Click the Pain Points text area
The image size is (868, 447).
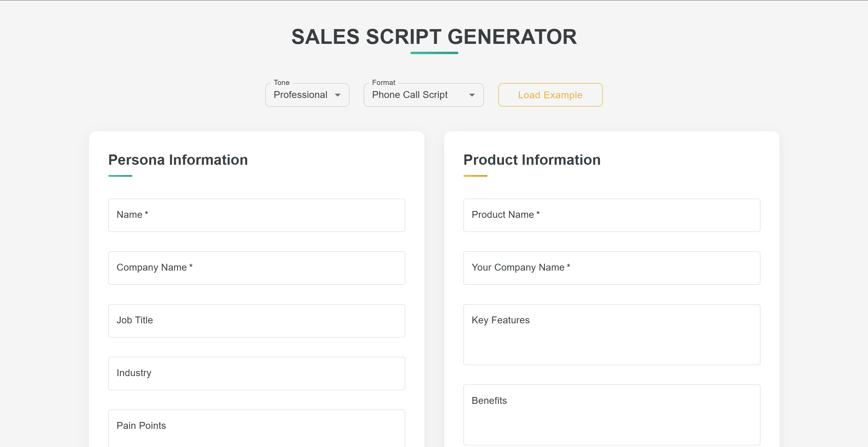click(257, 428)
